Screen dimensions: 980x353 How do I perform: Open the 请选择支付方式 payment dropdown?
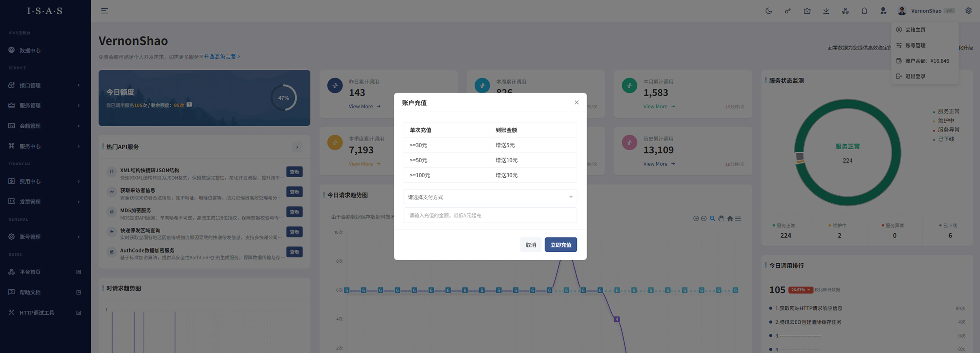(x=490, y=197)
